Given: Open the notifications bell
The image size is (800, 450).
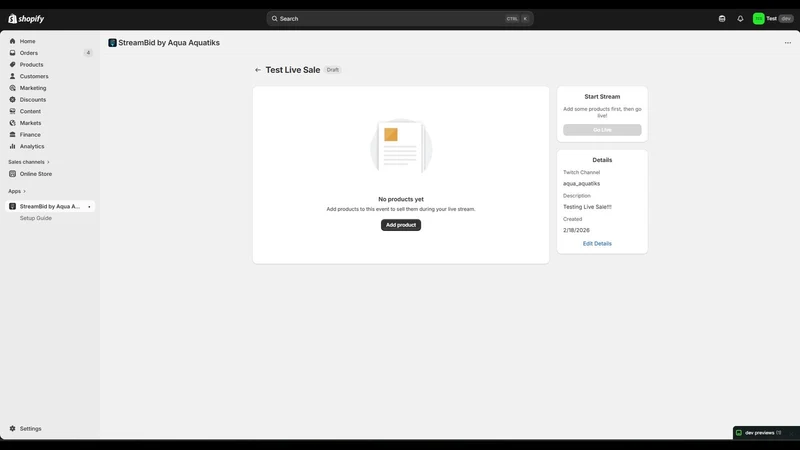Looking at the screenshot, I should pyautogui.click(x=740, y=19).
